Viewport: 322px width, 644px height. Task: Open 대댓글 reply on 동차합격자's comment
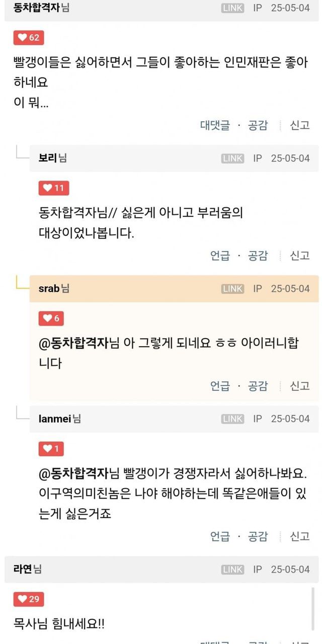click(215, 125)
